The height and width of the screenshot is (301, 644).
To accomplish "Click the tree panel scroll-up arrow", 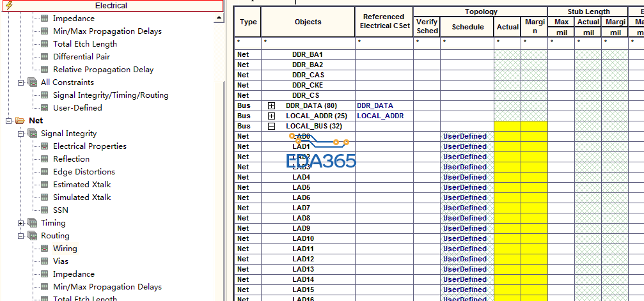I will pyautogui.click(x=219, y=17).
